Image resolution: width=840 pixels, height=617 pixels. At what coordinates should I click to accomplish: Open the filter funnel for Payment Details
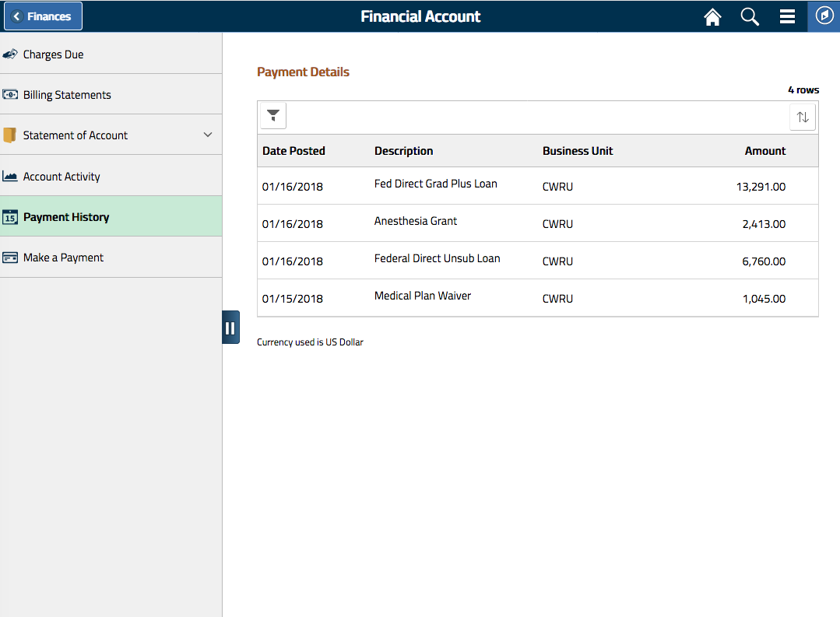coord(273,116)
